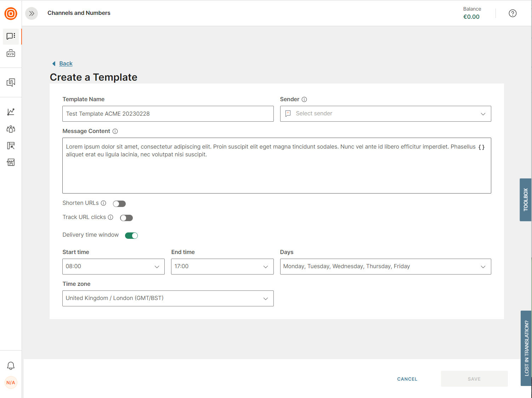Open the Select sender dropdown
This screenshot has width=532, height=398.
coord(385,114)
